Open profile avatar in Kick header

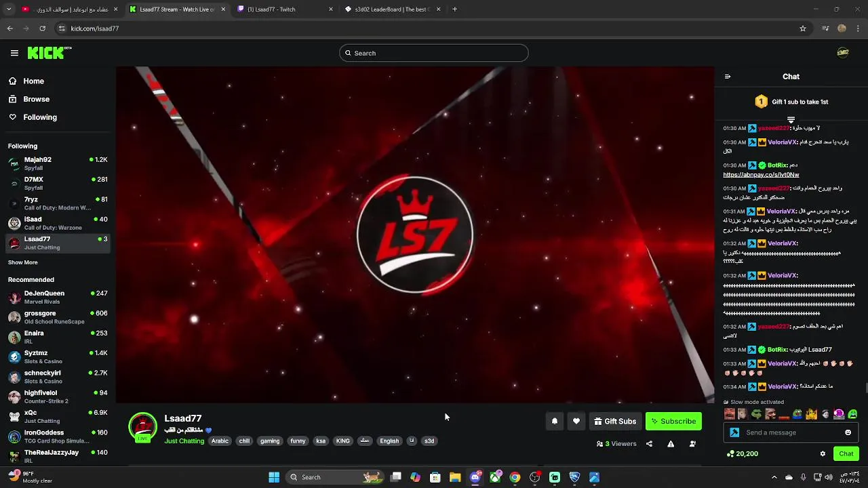[843, 53]
